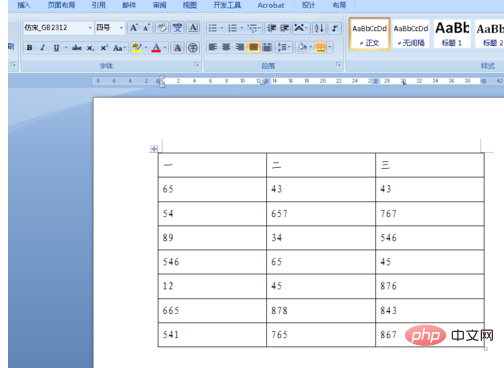The height and width of the screenshot is (368, 504).
Task: Expand underline style arrow
Action: point(66,48)
